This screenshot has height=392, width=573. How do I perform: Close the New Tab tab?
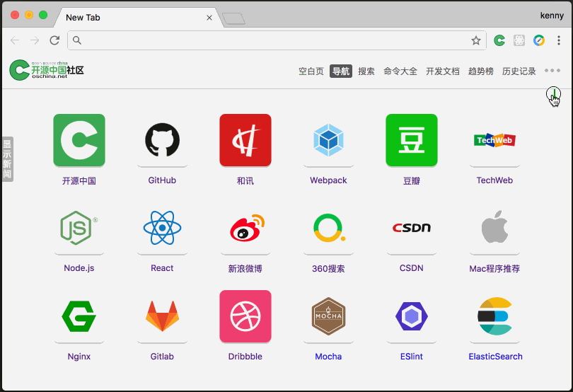(x=209, y=18)
